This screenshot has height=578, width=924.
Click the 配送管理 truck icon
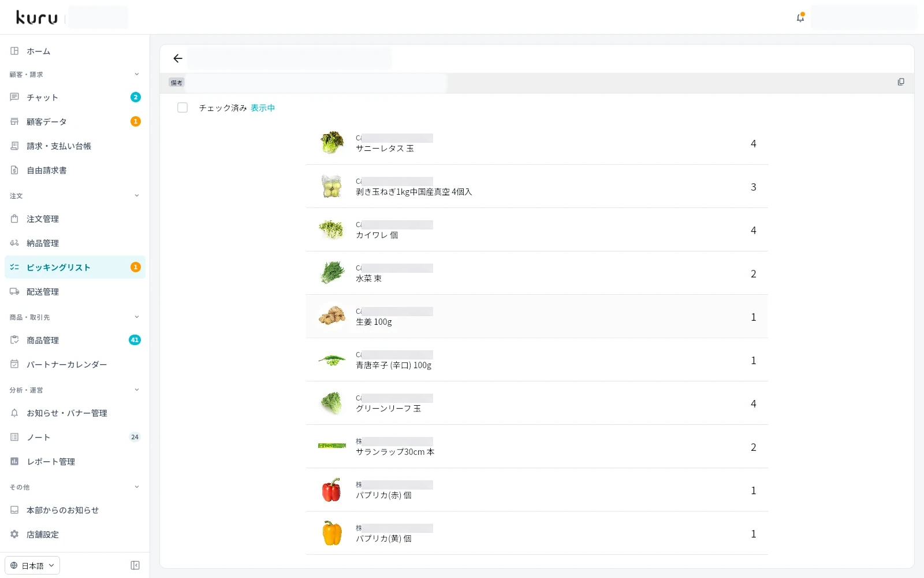[x=14, y=291]
